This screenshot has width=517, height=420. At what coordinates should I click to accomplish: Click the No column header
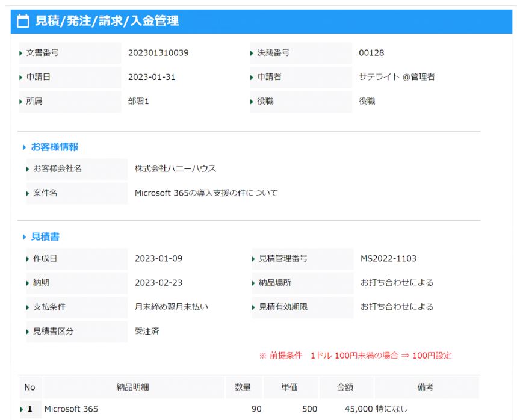pos(29,388)
